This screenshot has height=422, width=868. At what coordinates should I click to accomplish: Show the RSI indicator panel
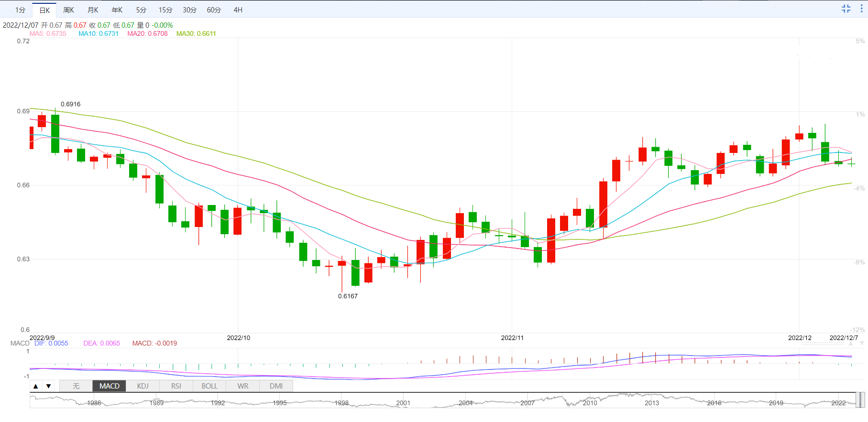[176, 386]
